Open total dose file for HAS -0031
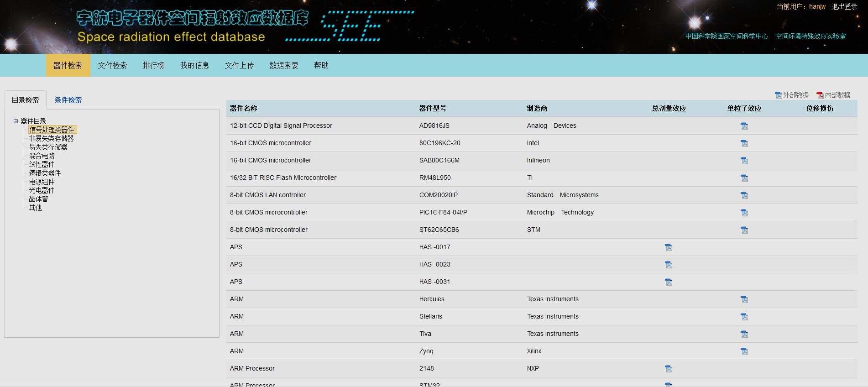Screen dimensions: 868x387 click(x=668, y=282)
